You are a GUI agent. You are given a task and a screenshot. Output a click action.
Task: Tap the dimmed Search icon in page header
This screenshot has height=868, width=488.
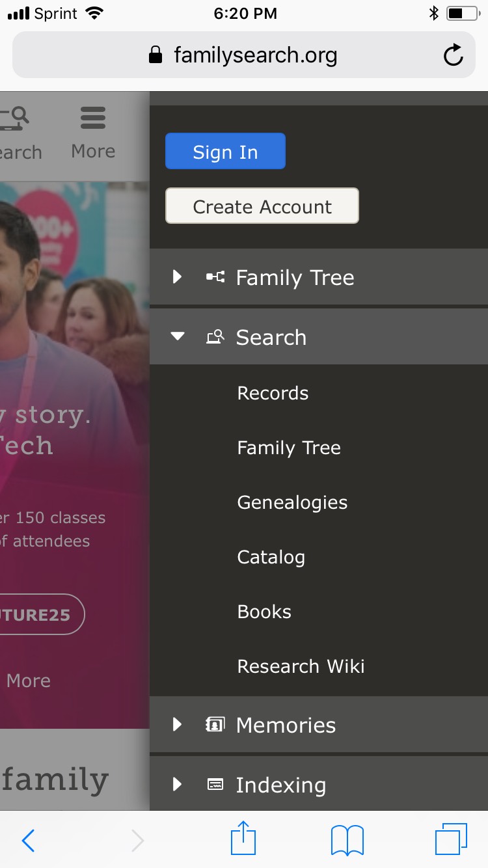(14, 118)
